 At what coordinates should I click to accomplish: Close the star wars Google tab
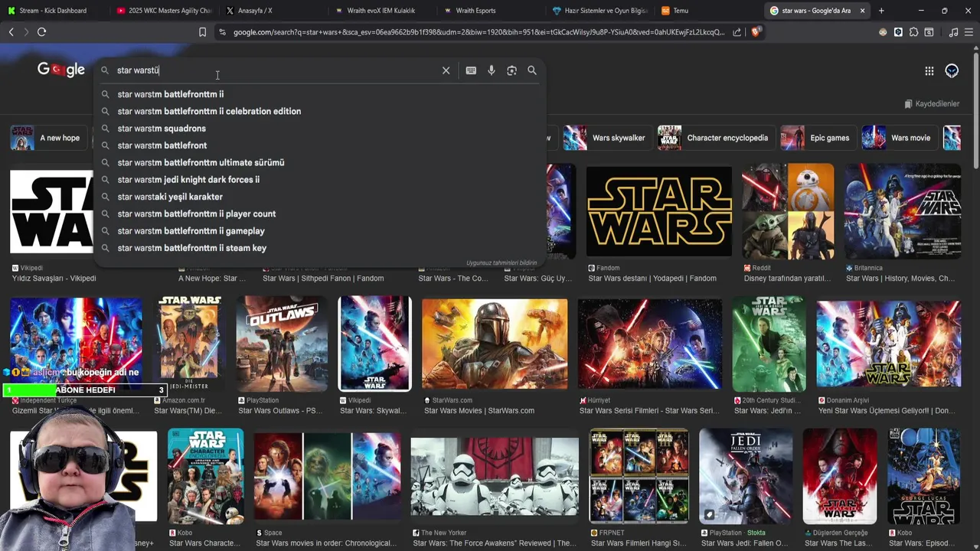click(862, 11)
